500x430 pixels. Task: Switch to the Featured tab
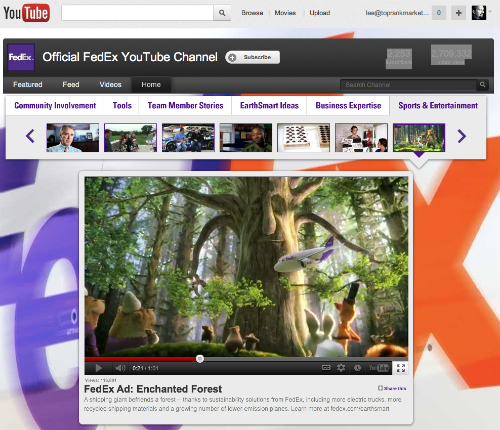(x=28, y=85)
